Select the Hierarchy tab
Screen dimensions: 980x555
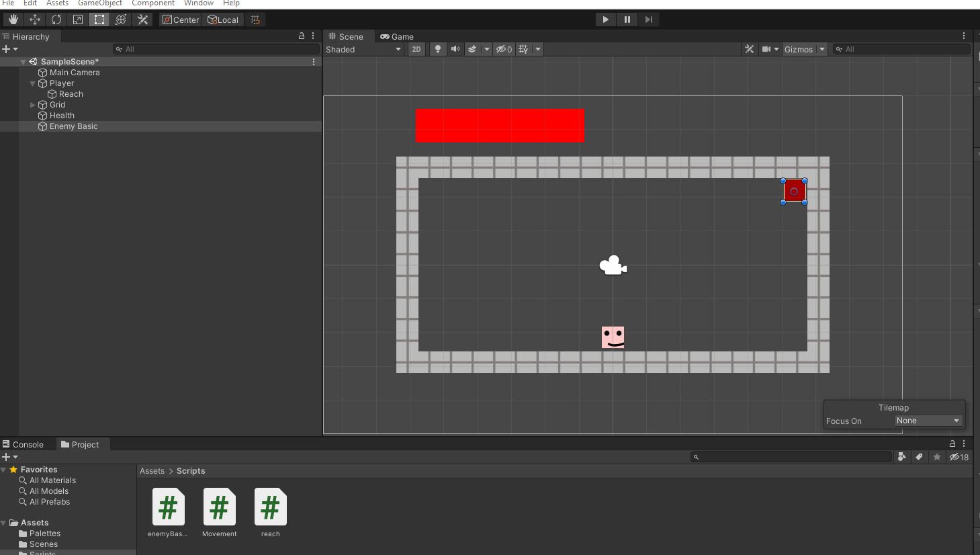point(30,36)
